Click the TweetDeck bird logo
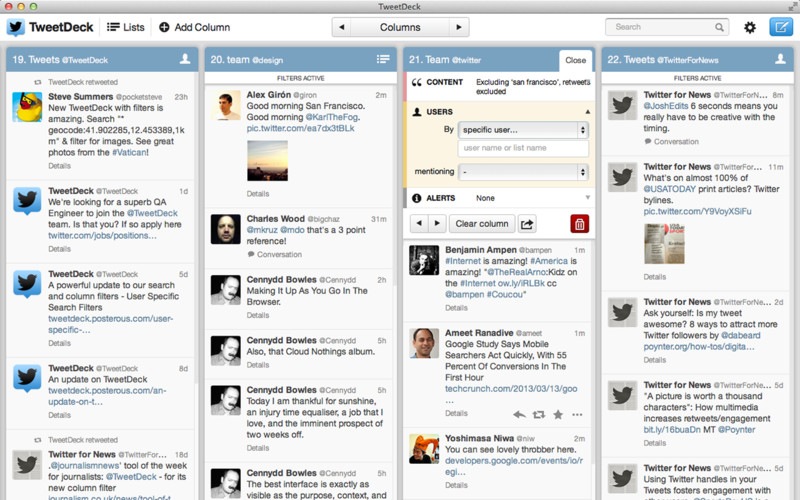Screen dimensions: 800x500 tap(16, 27)
